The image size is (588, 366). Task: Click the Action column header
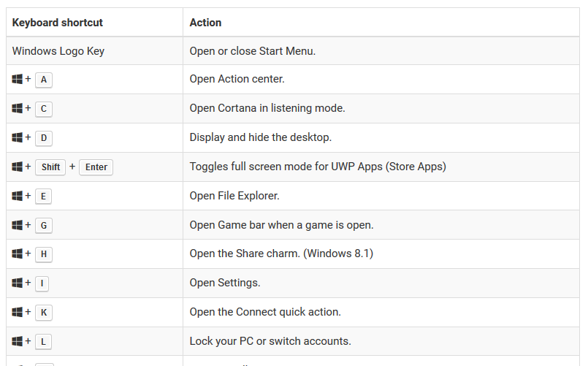coord(205,23)
